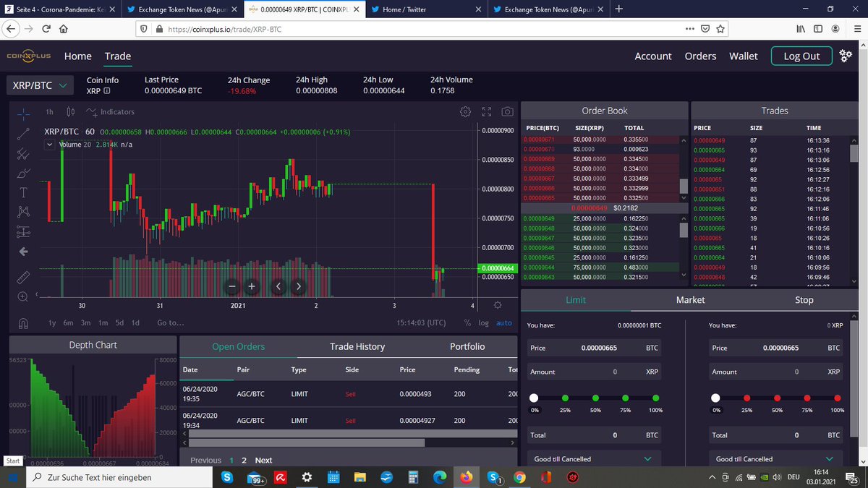Open Firefox from the Windows taskbar
This screenshot has height=488, width=868.
465,478
